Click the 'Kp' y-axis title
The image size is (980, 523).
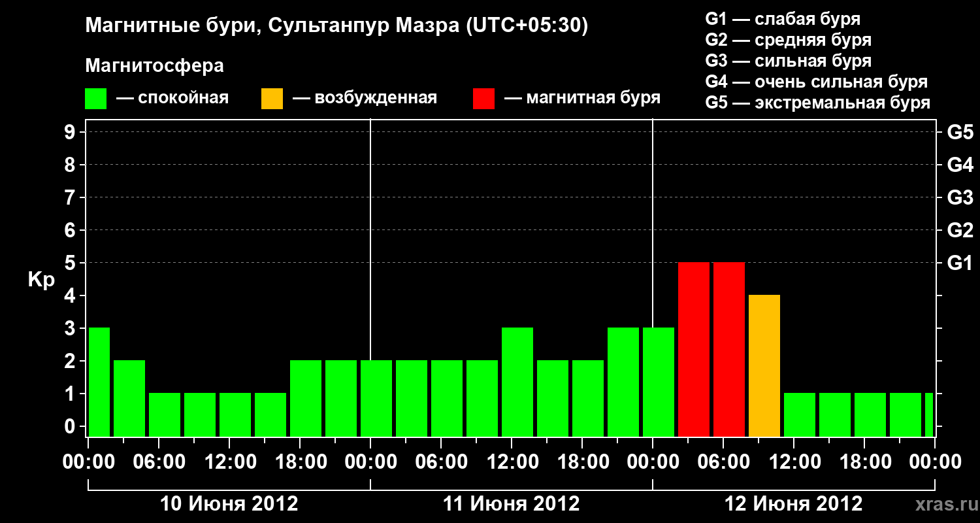pos(42,280)
